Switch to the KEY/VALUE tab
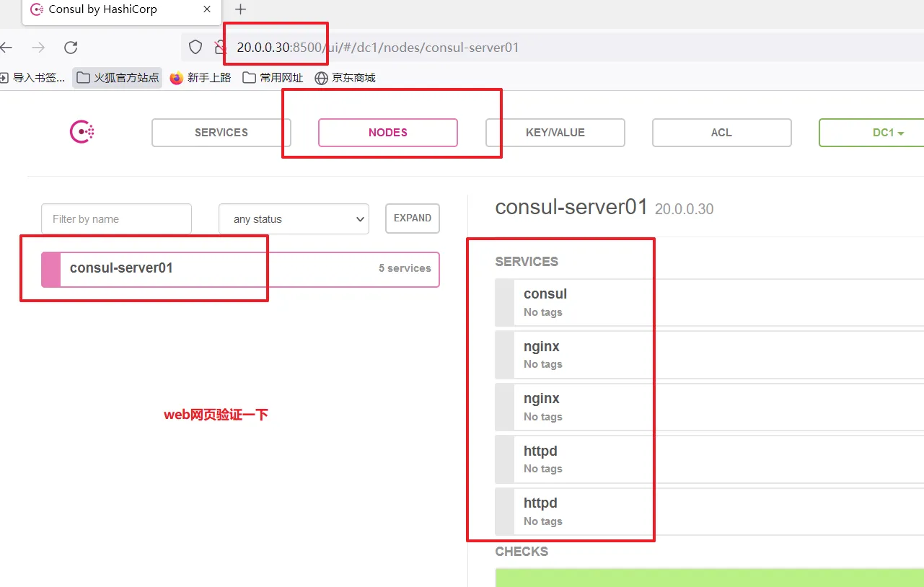 (x=555, y=133)
